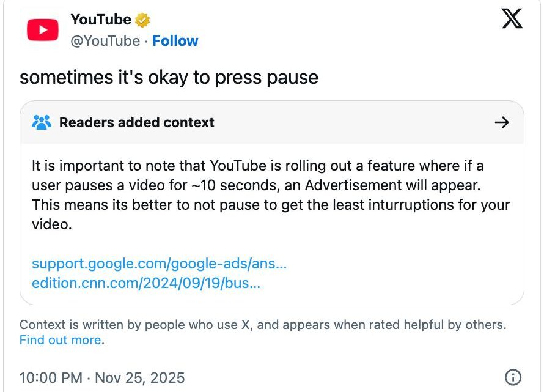The width and height of the screenshot is (544, 392).
Task: Follow the YouTube account
Action: click(175, 41)
